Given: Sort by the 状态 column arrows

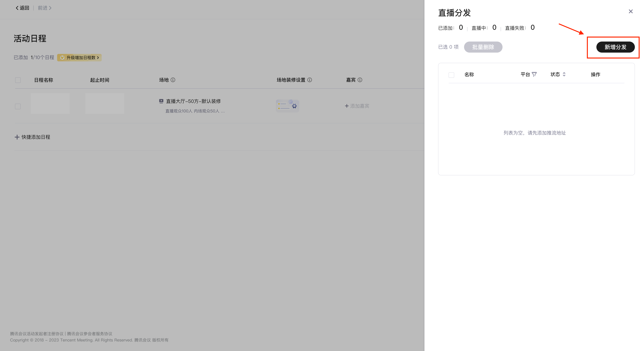Looking at the screenshot, I should pos(564,75).
